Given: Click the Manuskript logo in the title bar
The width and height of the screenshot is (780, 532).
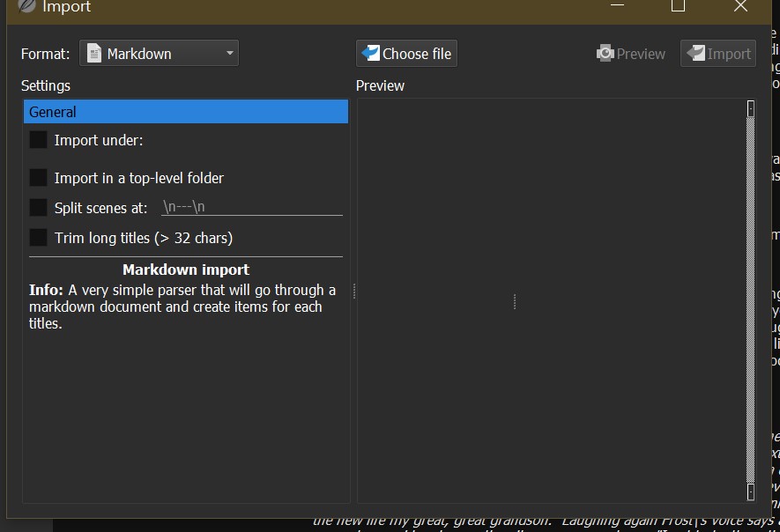Looking at the screenshot, I should [x=26, y=7].
